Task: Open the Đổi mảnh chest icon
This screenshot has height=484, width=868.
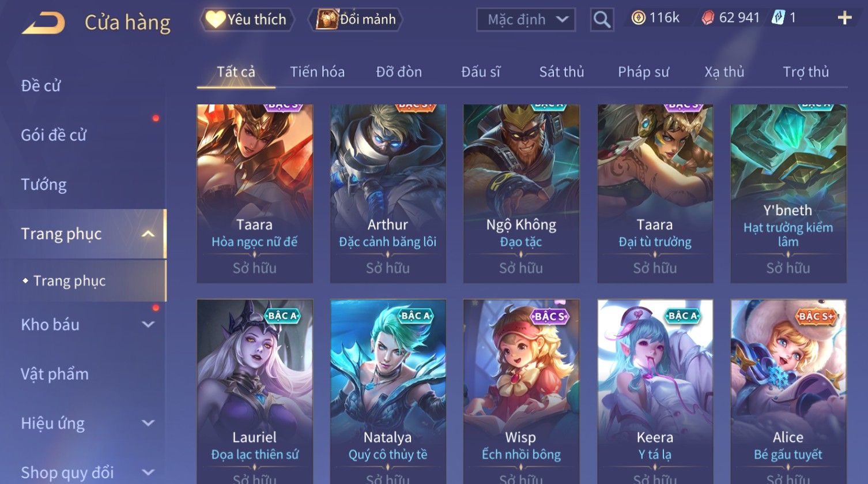Action: [x=326, y=19]
